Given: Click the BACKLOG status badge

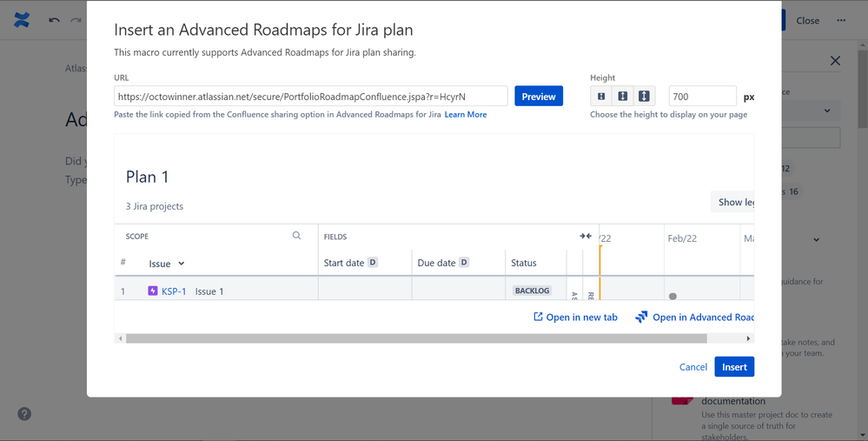Looking at the screenshot, I should (x=532, y=291).
